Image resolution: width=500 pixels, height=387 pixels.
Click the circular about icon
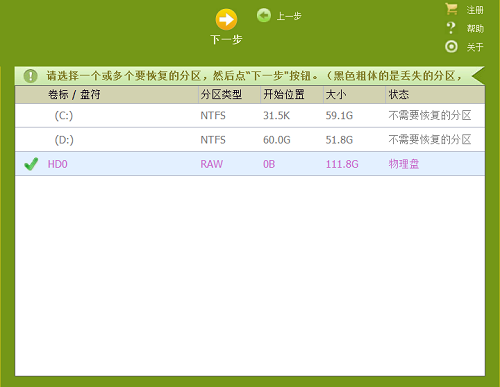(451, 47)
